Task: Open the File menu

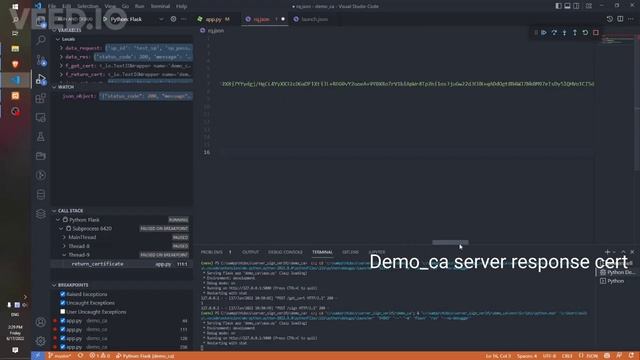Action: (x=52, y=6)
